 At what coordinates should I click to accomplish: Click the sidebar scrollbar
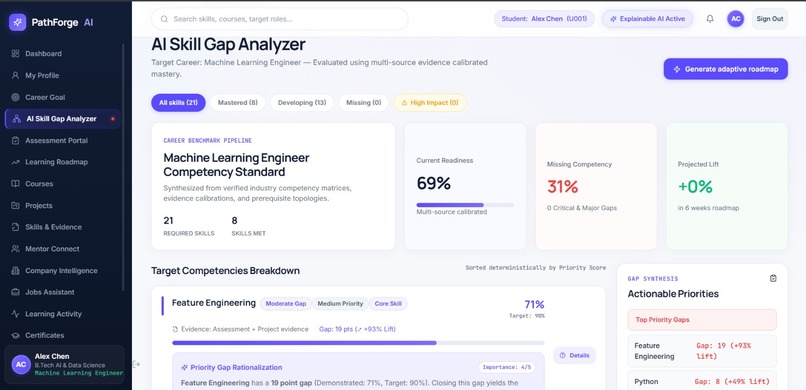coord(123,167)
